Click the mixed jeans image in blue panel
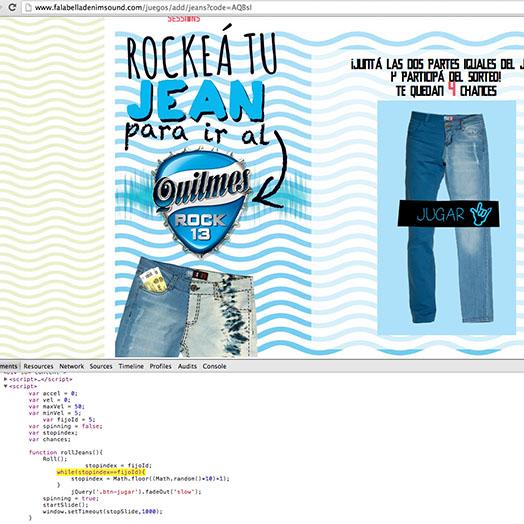 point(447,217)
